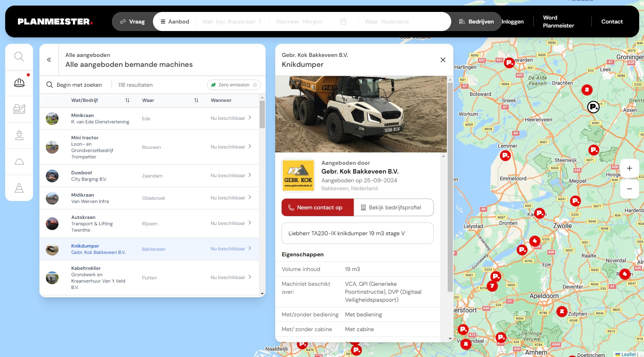The image size is (644, 357).
Task: Click 118 resultaten text
Action: tap(135, 85)
